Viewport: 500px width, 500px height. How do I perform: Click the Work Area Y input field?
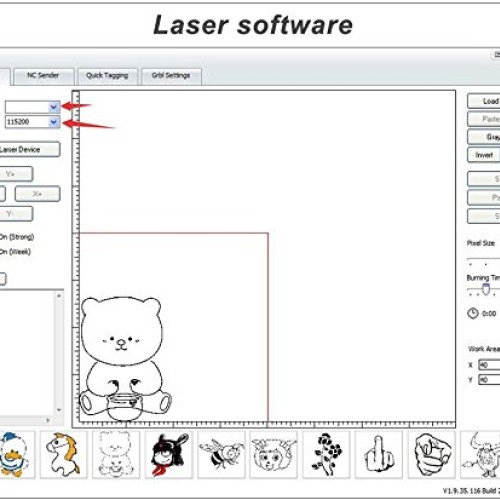(x=489, y=380)
